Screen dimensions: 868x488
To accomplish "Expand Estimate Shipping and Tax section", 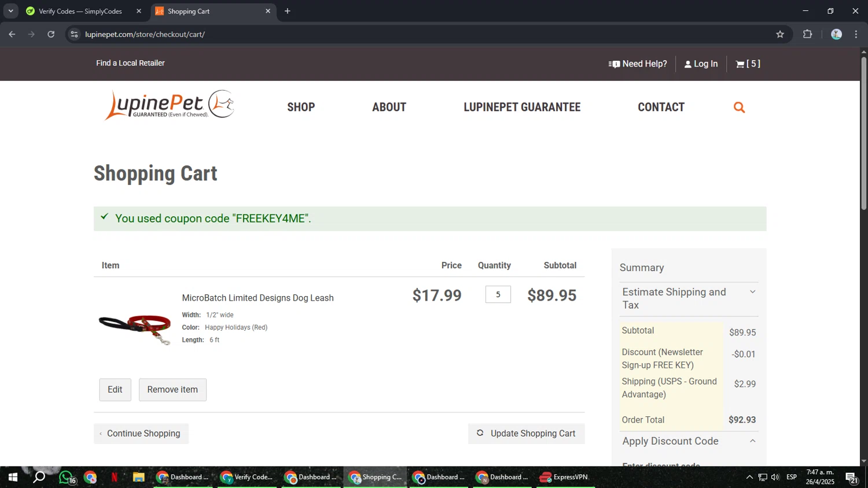I will (x=689, y=298).
